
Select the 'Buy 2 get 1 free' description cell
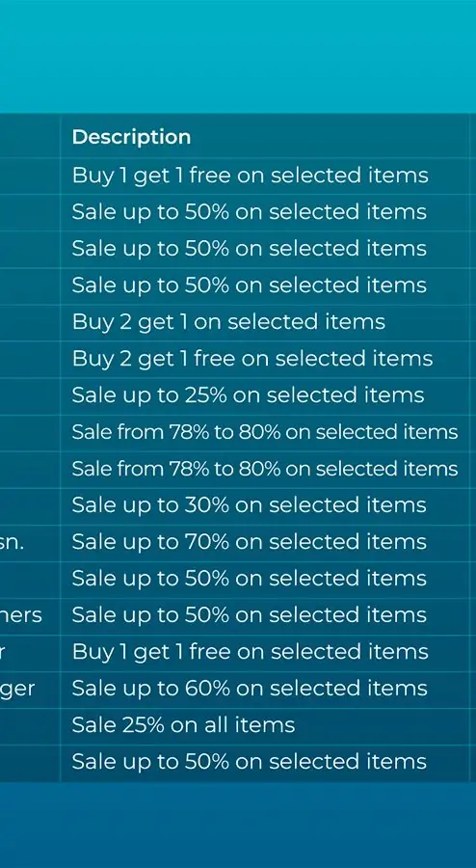(265, 359)
